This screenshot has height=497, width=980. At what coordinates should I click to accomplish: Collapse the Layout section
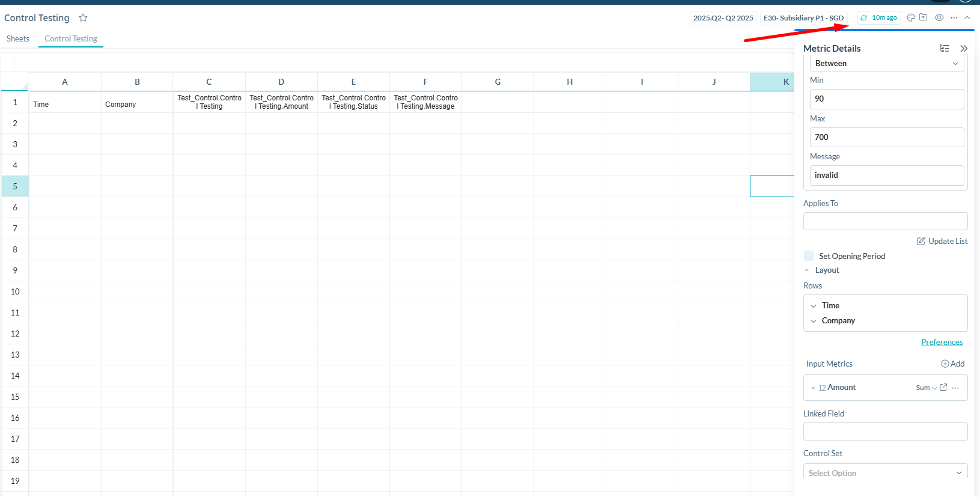pos(807,270)
